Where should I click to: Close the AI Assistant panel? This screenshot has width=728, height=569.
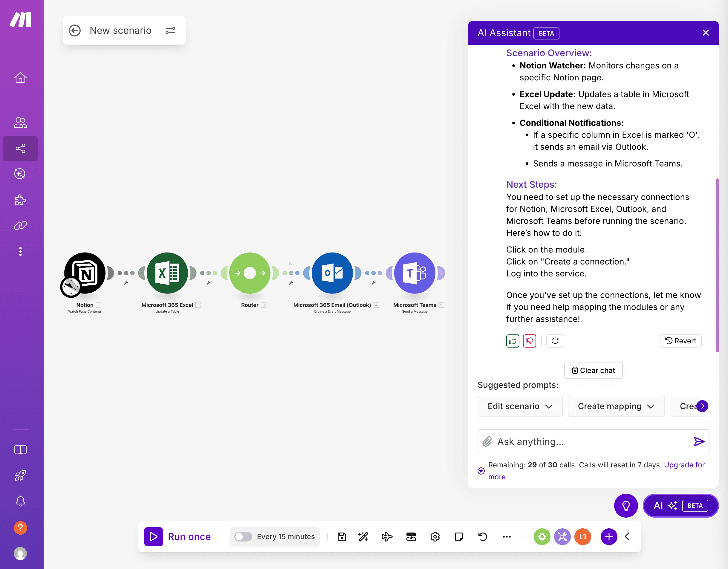706,33
